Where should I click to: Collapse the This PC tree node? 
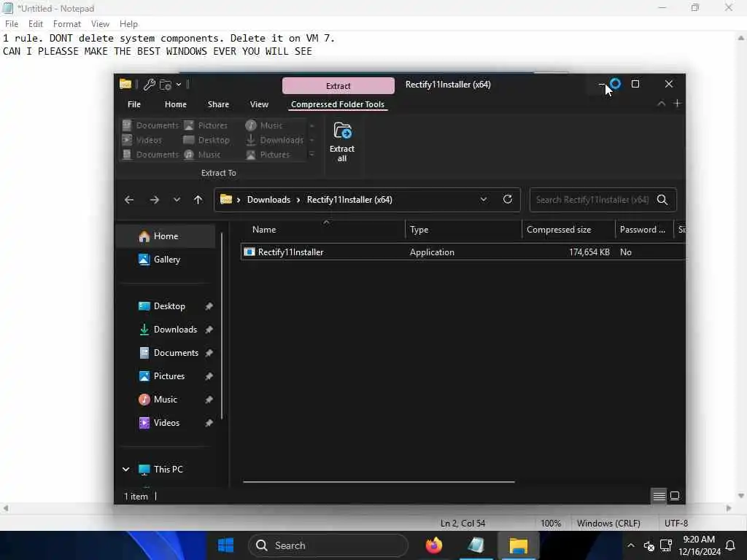125,470
